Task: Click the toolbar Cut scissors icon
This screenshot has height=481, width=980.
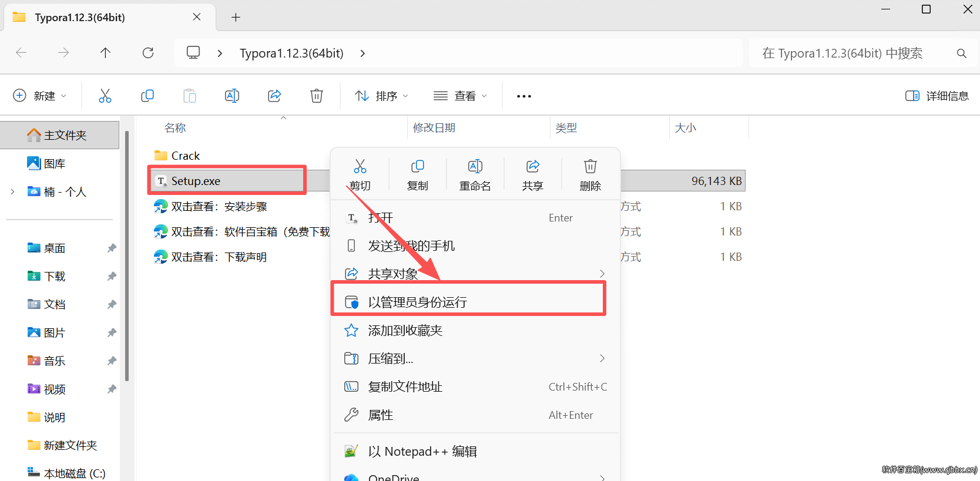Action: coord(105,96)
